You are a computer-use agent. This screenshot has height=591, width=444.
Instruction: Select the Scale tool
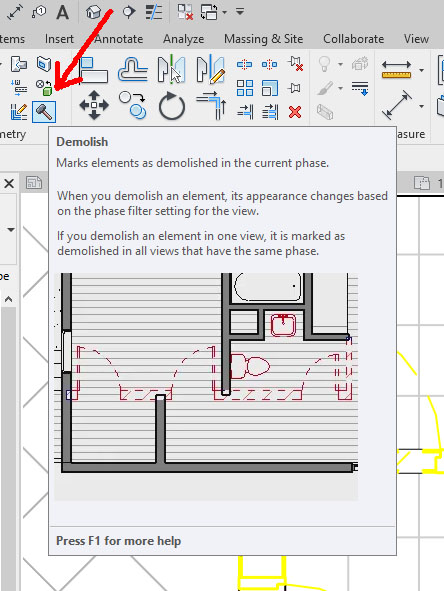click(x=270, y=88)
